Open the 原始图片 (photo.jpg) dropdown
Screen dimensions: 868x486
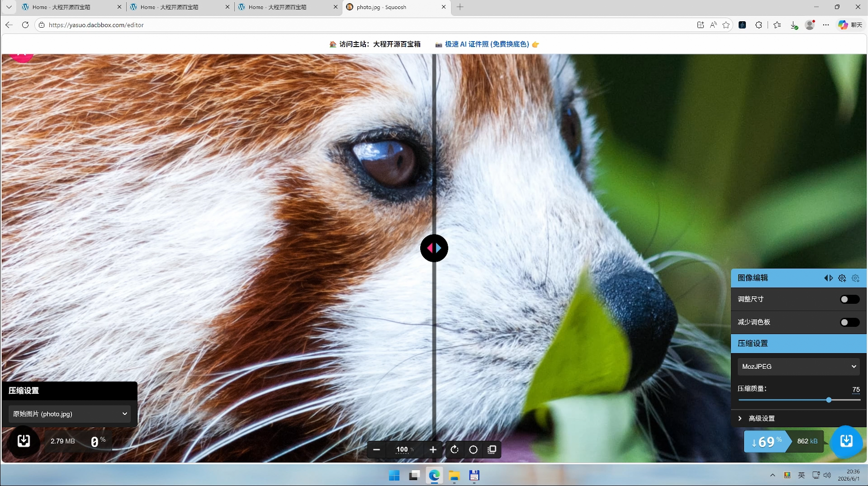pyautogui.click(x=70, y=414)
